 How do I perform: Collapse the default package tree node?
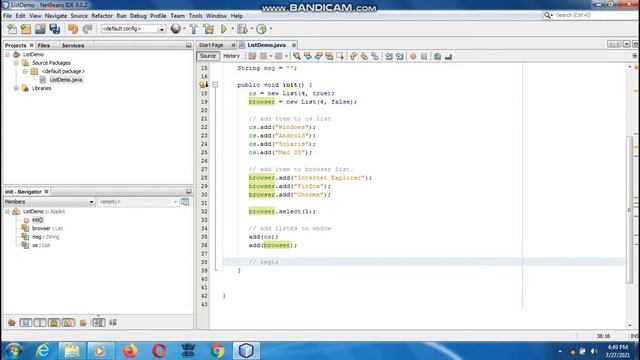coord(25,71)
